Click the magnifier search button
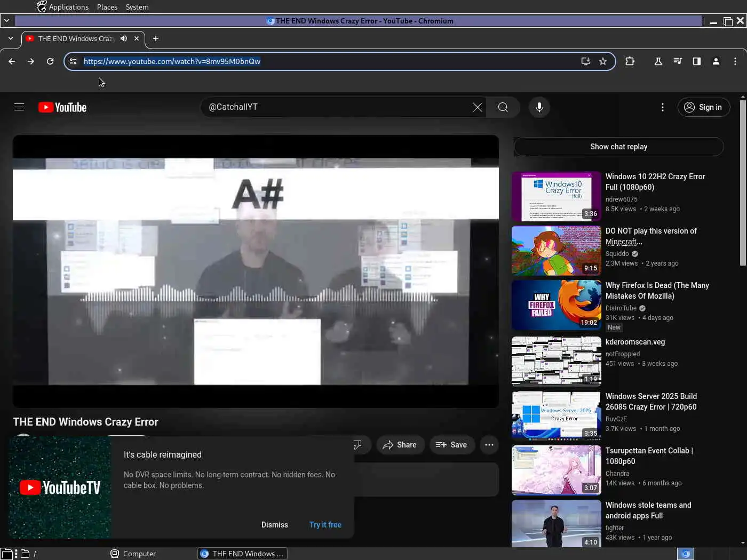 tap(503, 107)
